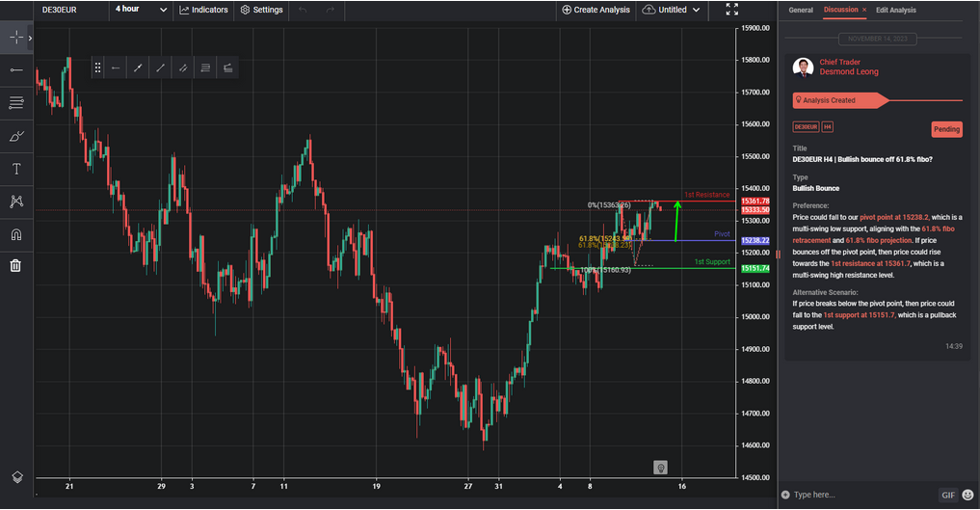Click the 61.8% fibo projection text

pos(879,241)
